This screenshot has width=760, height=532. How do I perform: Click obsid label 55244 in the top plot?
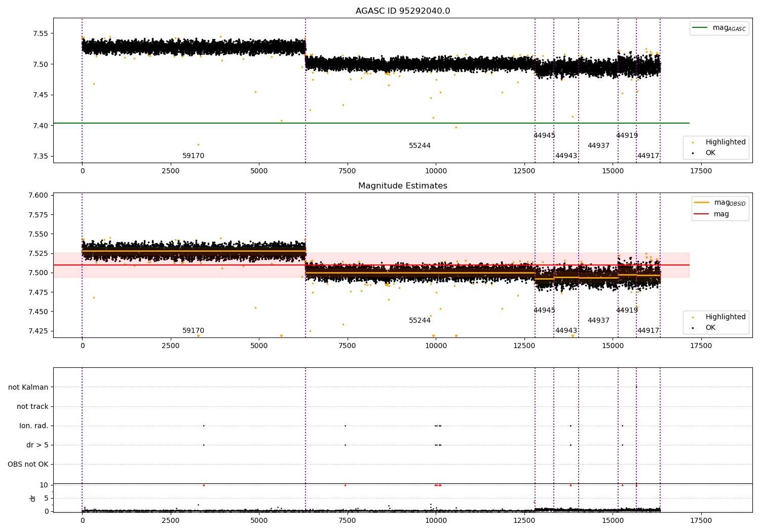(x=420, y=145)
